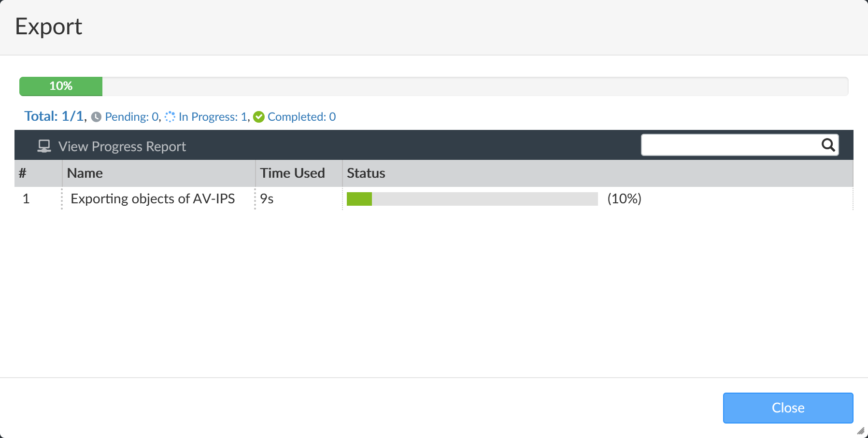Click the green checkmark beside Completed
This screenshot has height=438, width=868.
tap(259, 116)
